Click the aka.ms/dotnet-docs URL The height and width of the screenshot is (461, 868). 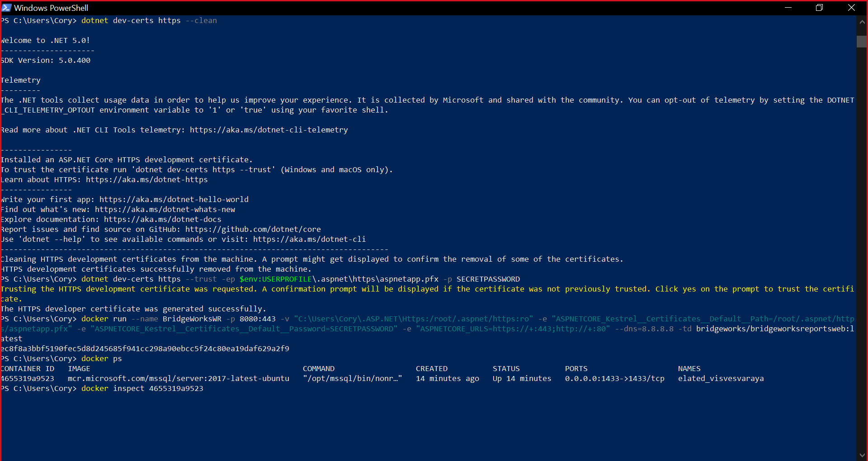coord(162,220)
